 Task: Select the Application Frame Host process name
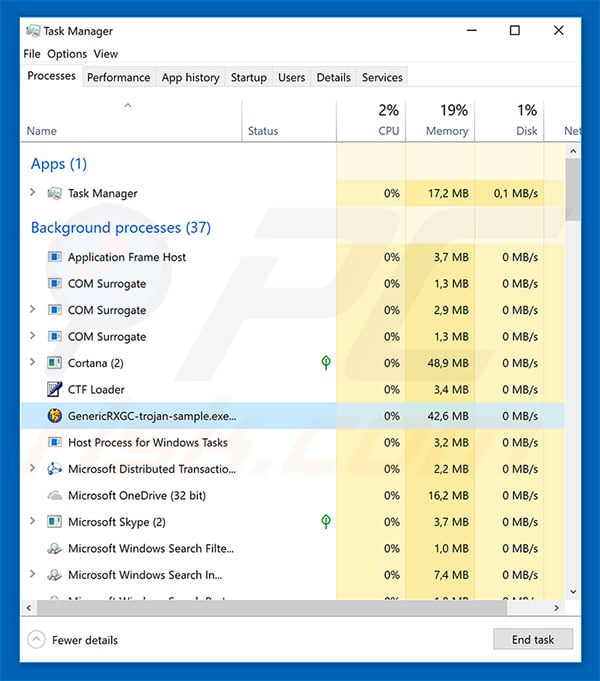pyautogui.click(x=127, y=257)
